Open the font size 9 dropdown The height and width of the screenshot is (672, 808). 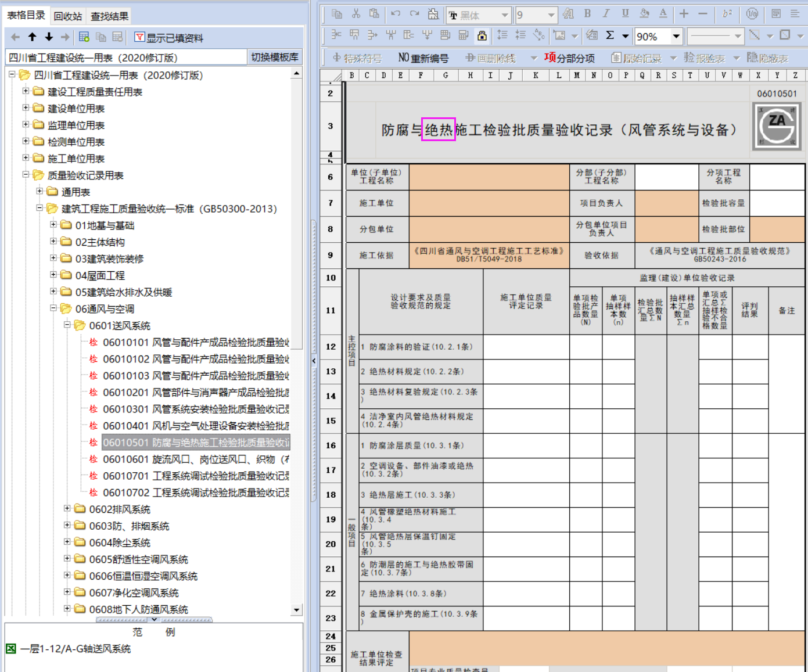click(551, 15)
